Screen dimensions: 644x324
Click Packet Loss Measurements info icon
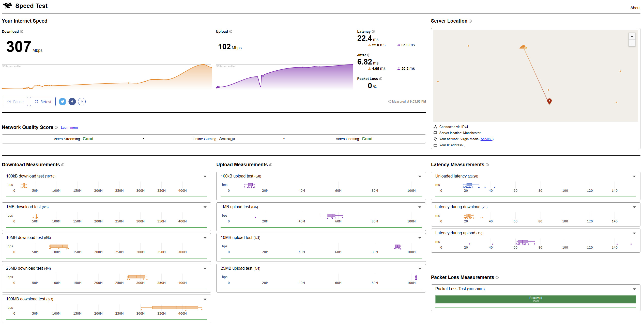click(497, 278)
